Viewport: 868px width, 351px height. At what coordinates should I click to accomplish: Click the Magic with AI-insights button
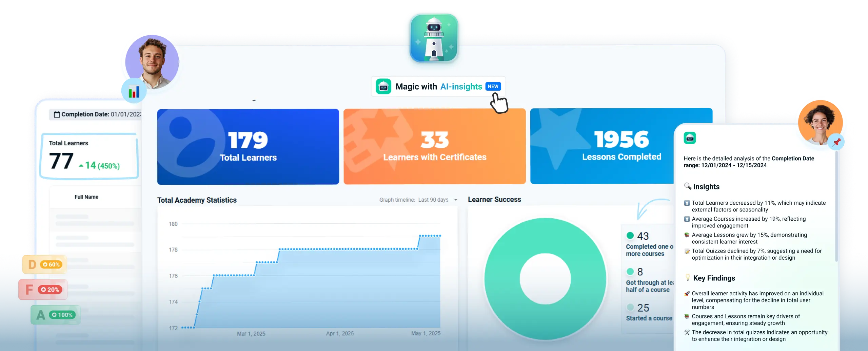pos(438,87)
